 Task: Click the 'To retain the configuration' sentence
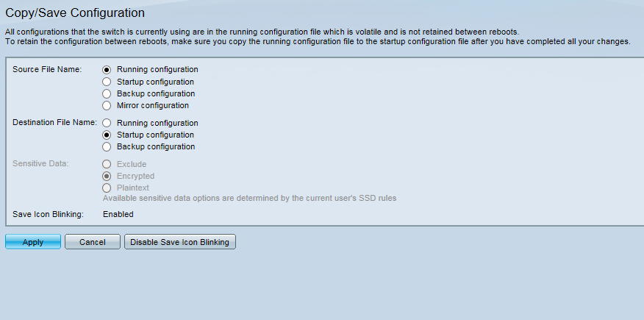pos(318,41)
